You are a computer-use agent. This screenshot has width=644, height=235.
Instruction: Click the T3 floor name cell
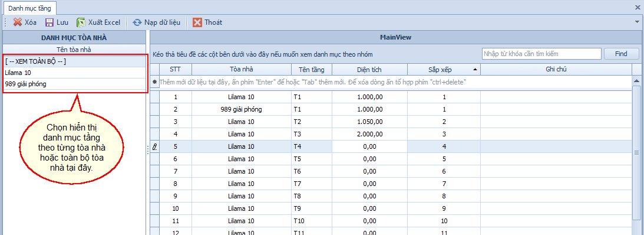pyautogui.click(x=312, y=134)
